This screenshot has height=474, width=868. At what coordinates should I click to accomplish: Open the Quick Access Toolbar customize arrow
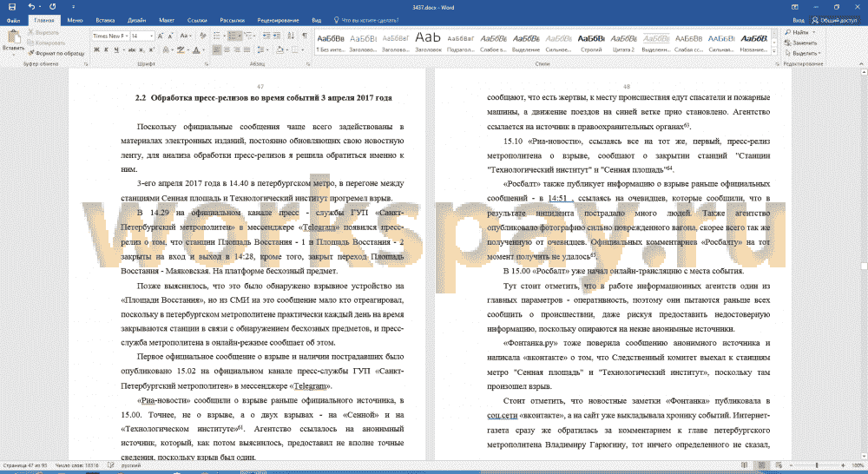[73, 7]
